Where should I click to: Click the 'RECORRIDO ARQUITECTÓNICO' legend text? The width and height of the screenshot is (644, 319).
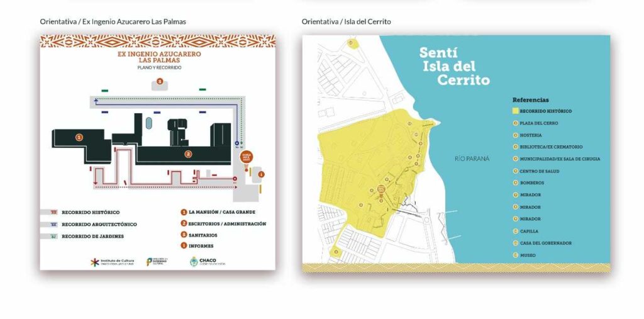pyautogui.click(x=99, y=225)
